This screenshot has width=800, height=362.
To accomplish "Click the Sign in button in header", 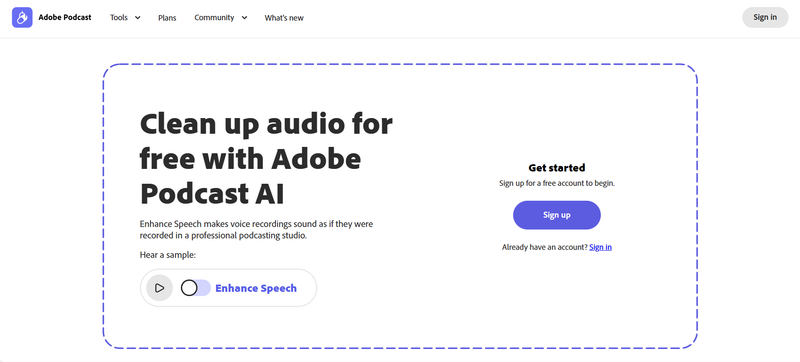I will point(765,17).
